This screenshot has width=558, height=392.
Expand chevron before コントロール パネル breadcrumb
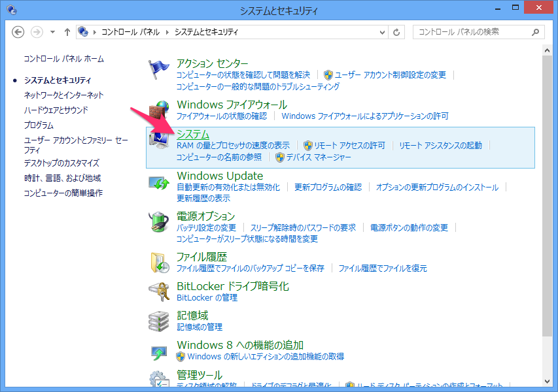95,33
